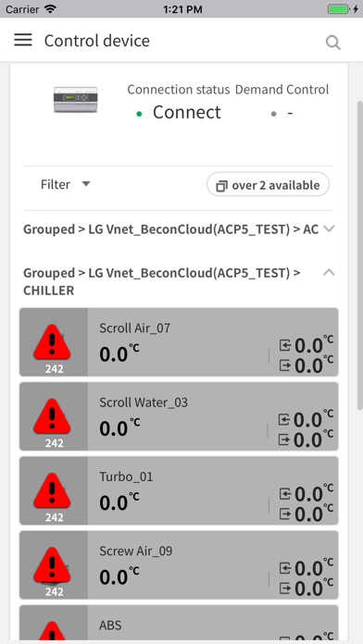Tap Scroll Air_07 inlet temperature icon
This screenshot has width=363, height=644.
[285, 345]
